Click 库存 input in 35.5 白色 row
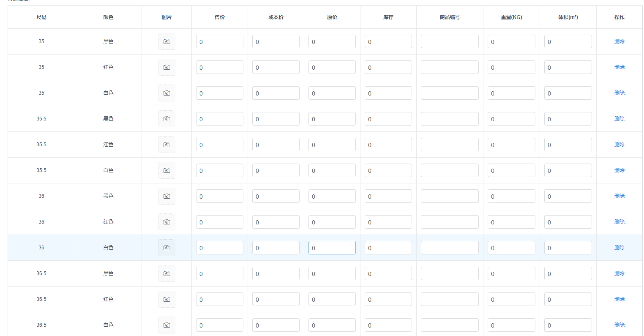Image resolution: width=644 pixels, height=336 pixels. tap(388, 170)
